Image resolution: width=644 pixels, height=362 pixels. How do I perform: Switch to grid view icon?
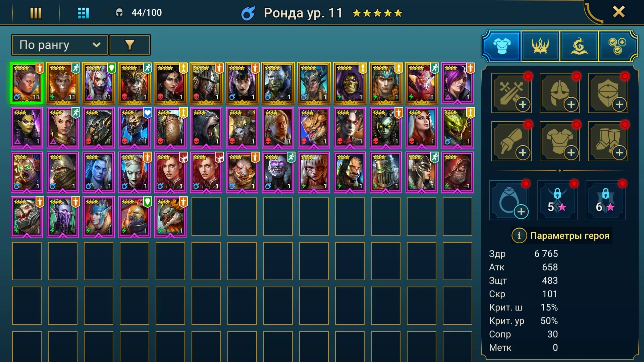[83, 13]
